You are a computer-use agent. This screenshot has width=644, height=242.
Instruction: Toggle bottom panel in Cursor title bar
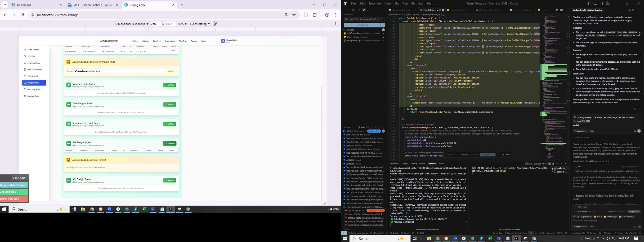coord(595,4)
